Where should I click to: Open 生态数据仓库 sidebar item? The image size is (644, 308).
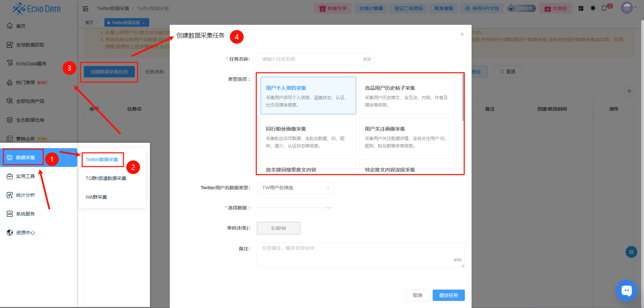[30, 120]
